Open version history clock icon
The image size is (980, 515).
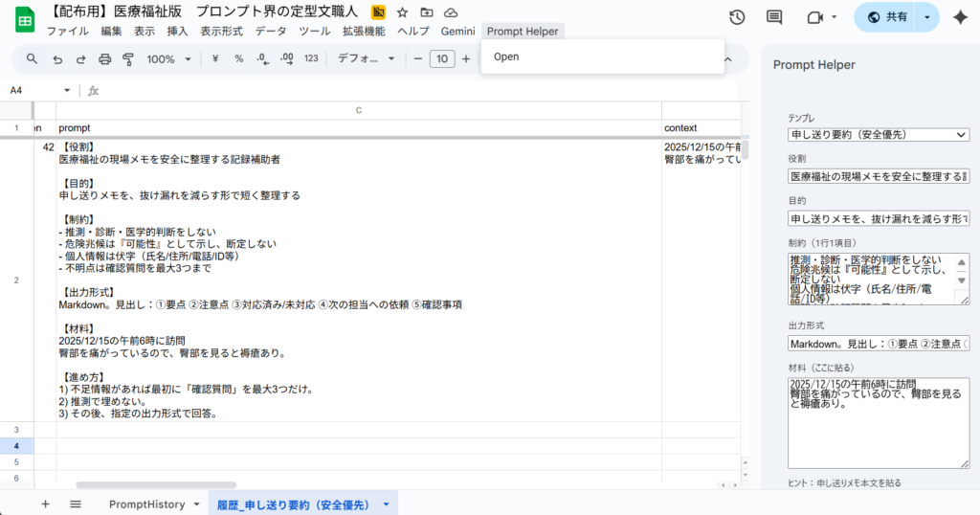[737, 17]
